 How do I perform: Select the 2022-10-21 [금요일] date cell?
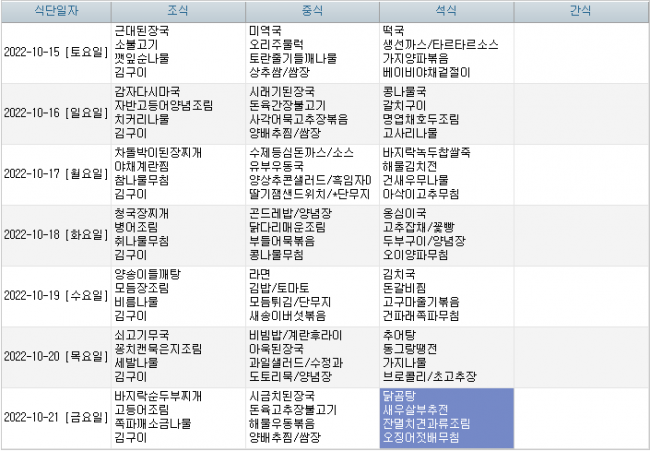[55, 417]
